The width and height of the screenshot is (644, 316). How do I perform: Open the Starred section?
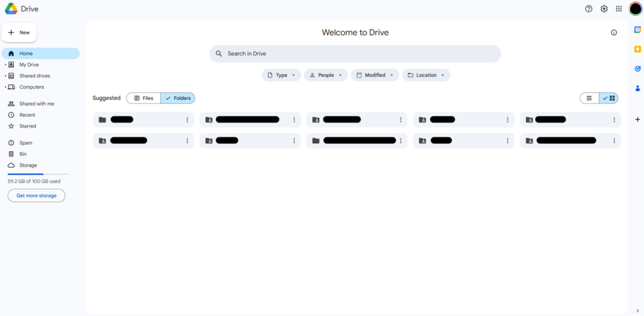[28, 126]
